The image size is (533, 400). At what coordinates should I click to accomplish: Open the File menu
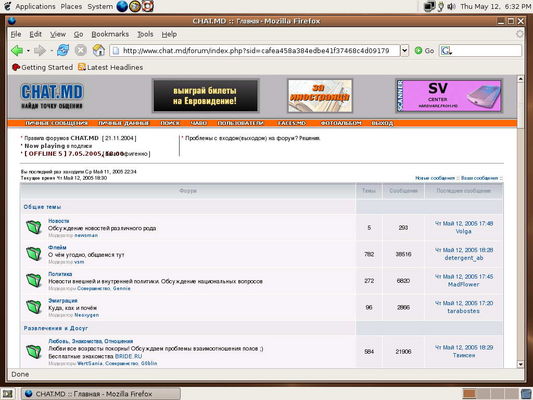(16, 34)
